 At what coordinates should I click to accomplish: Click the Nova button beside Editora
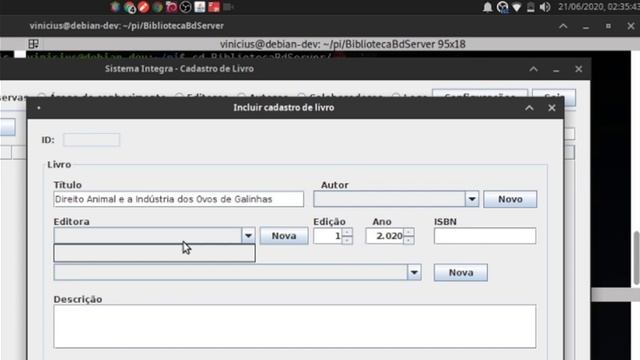pyautogui.click(x=284, y=236)
